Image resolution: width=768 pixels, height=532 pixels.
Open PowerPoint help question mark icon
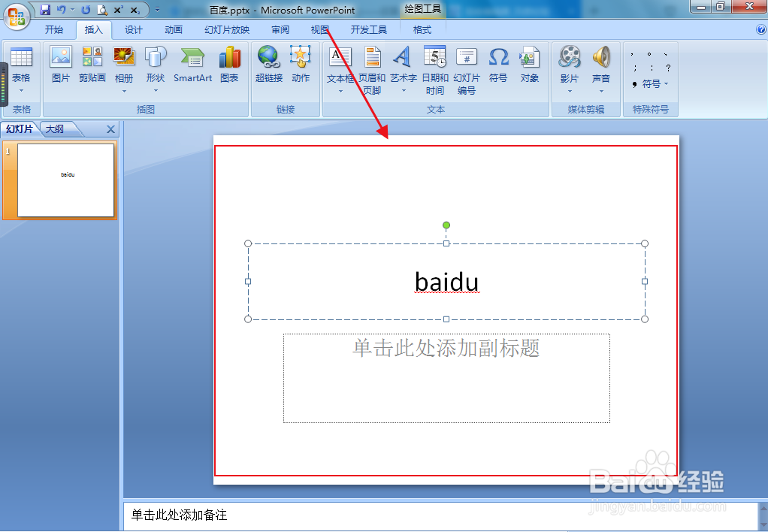coord(760,30)
